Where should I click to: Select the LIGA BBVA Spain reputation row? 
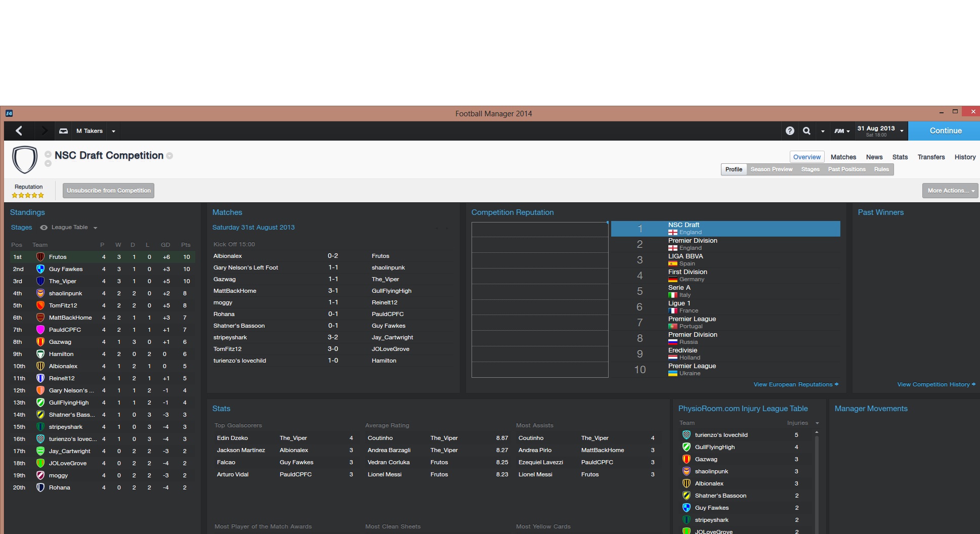[726, 260]
